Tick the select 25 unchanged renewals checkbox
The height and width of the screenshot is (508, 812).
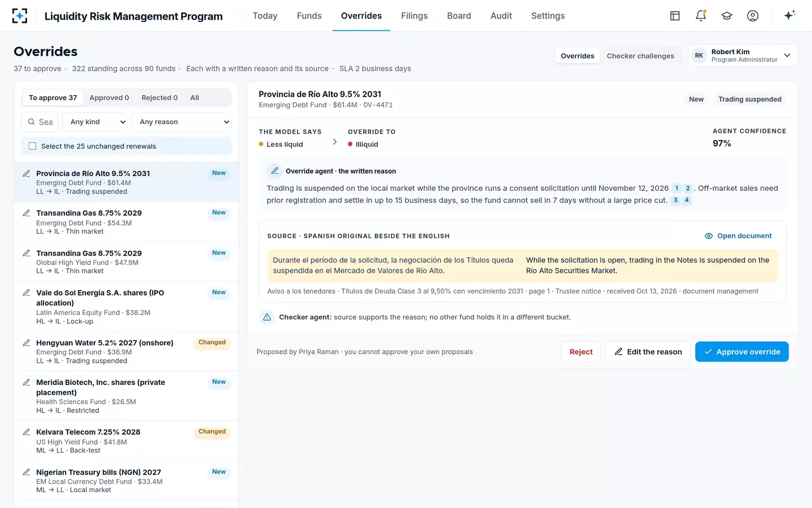point(33,146)
